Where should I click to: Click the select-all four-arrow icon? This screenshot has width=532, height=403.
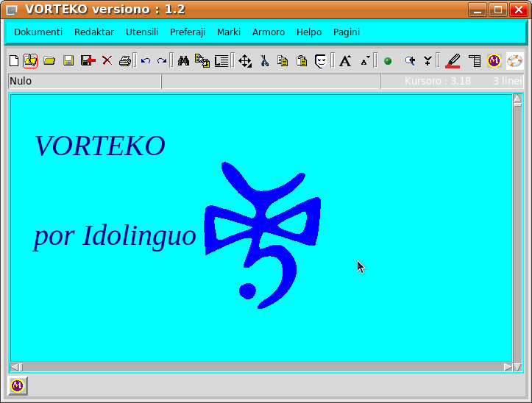pos(244,61)
